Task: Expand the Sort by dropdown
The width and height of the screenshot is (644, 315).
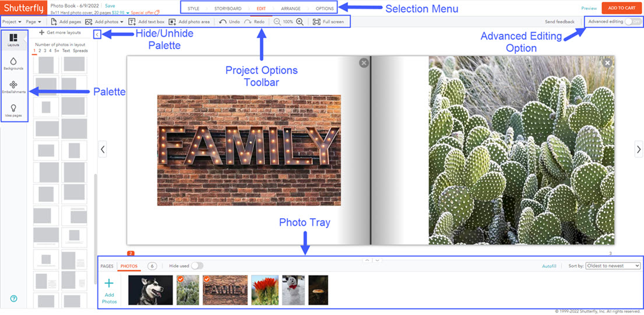Action: tap(612, 266)
